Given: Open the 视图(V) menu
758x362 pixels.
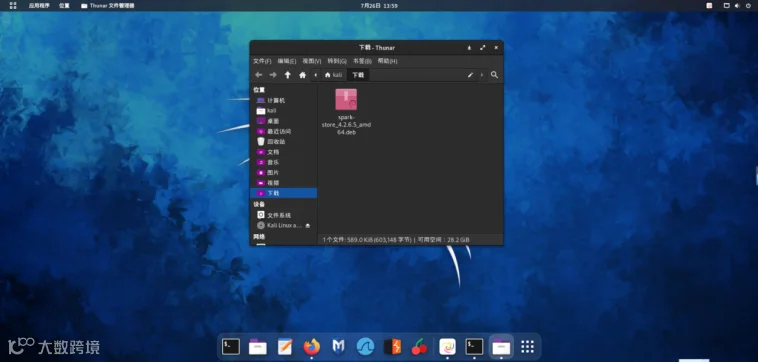Looking at the screenshot, I should coord(312,61).
